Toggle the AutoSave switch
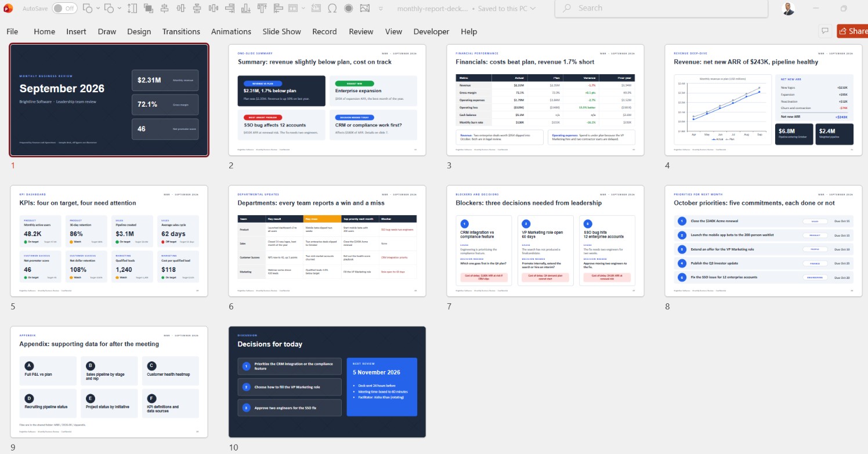 pyautogui.click(x=64, y=8)
